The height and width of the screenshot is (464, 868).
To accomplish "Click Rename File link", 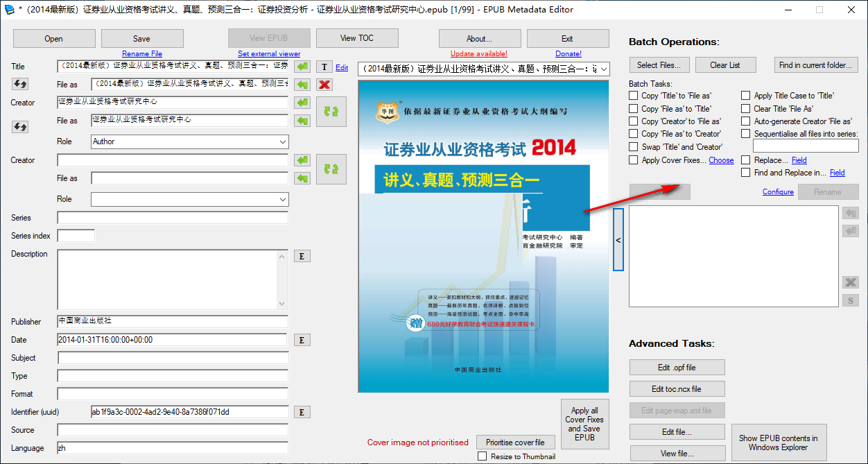I will pyautogui.click(x=142, y=53).
